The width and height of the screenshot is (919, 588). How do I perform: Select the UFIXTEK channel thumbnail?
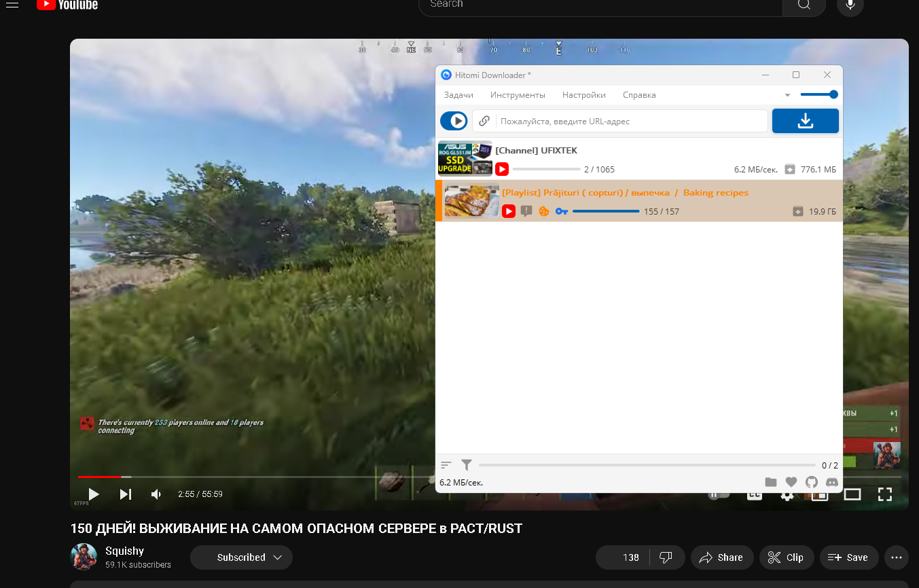465,158
